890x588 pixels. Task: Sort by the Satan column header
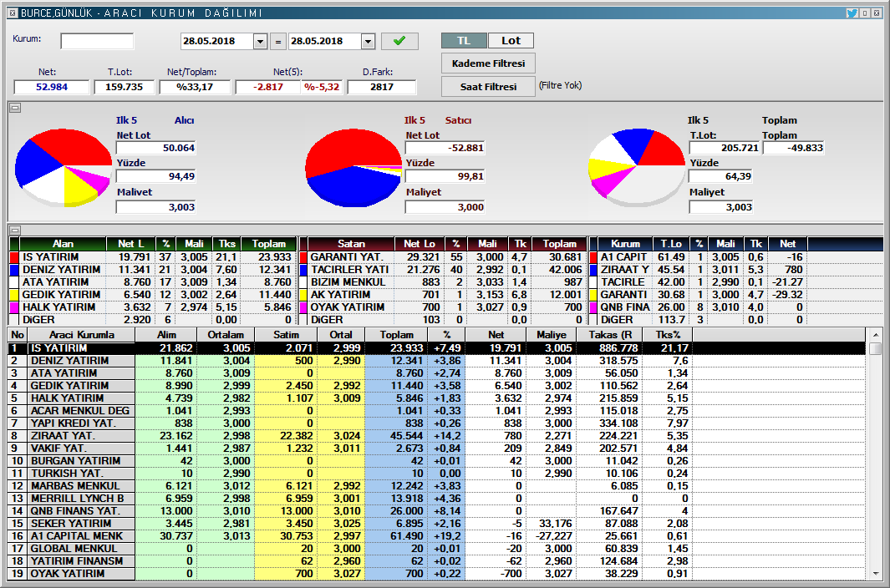[351, 244]
